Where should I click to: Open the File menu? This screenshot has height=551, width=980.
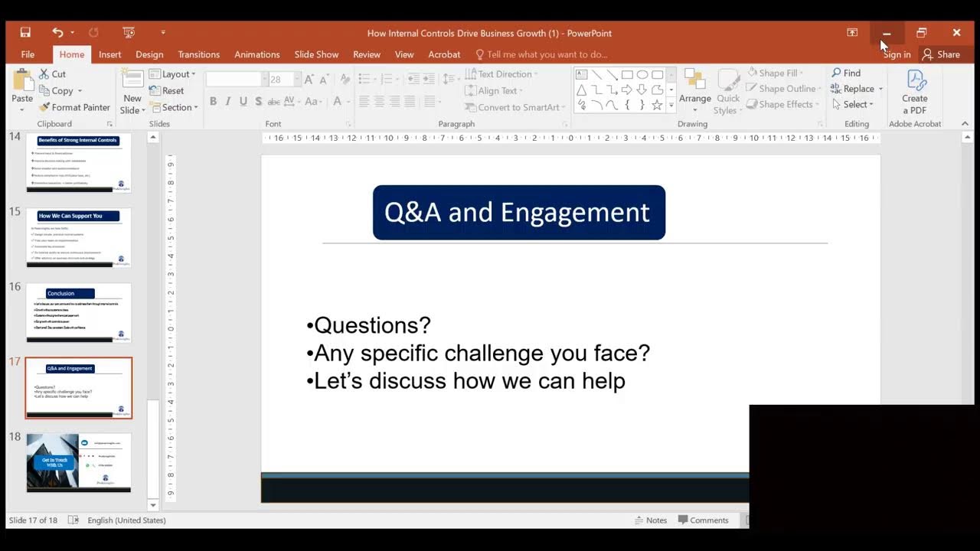[x=28, y=54]
